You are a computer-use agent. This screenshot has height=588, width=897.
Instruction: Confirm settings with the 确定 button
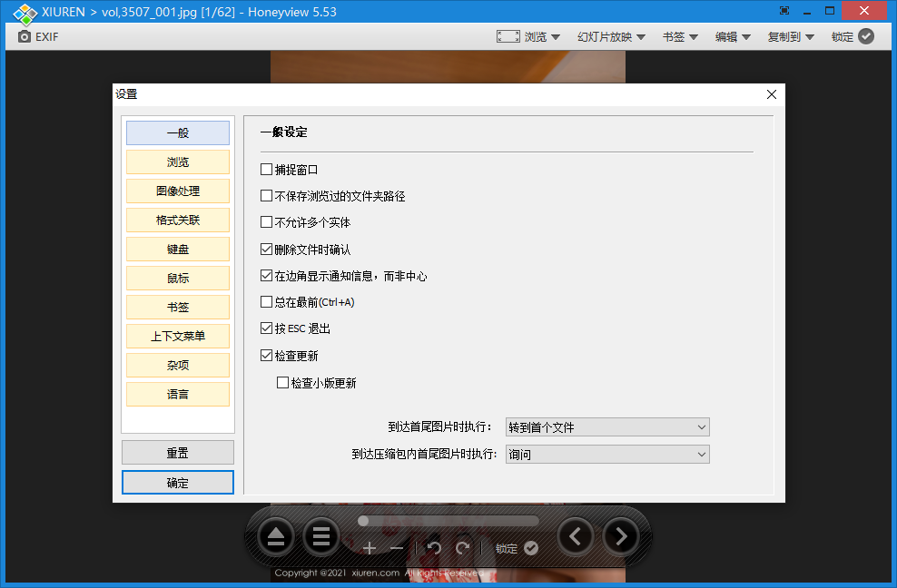click(x=177, y=482)
